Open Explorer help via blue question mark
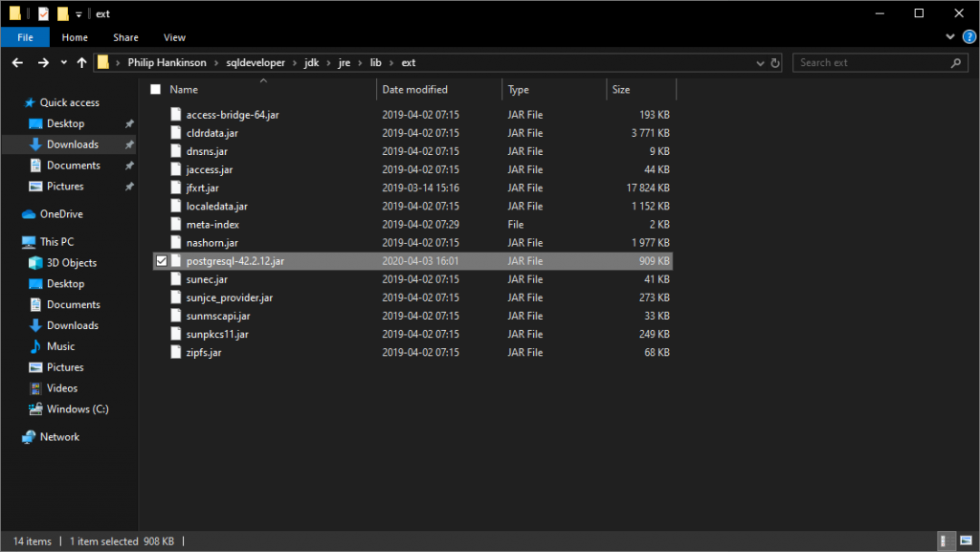Viewport: 980px width, 552px height. click(966, 37)
